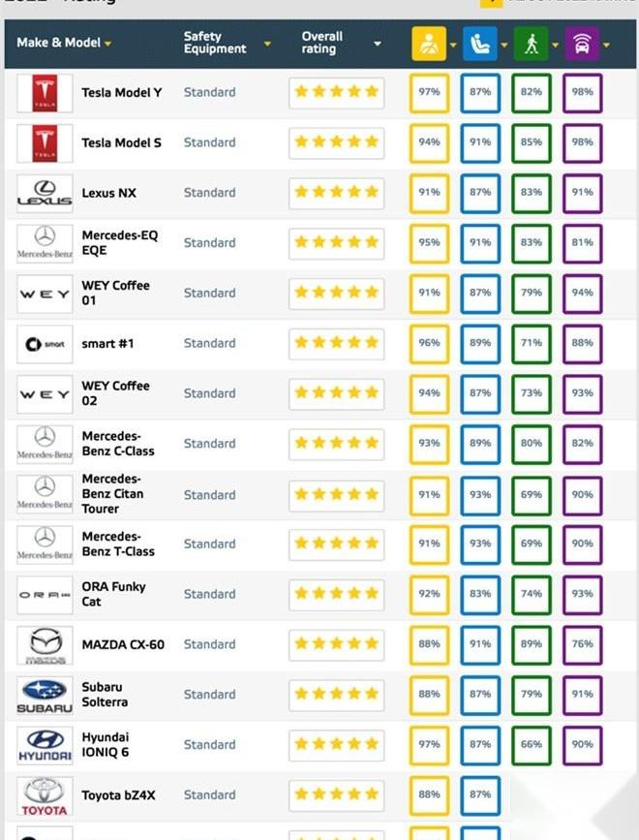Click the five-star rating for WEY Coffee 01
639x840 pixels.
coord(336,293)
